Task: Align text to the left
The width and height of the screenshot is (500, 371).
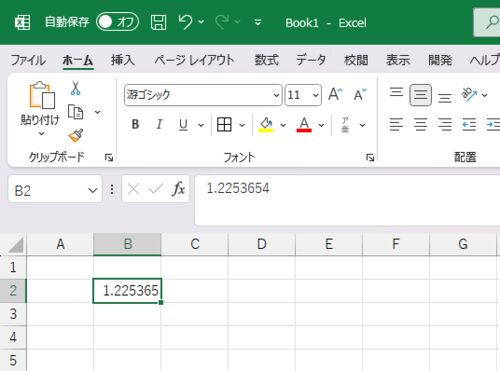Action: [x=396, y=124]
